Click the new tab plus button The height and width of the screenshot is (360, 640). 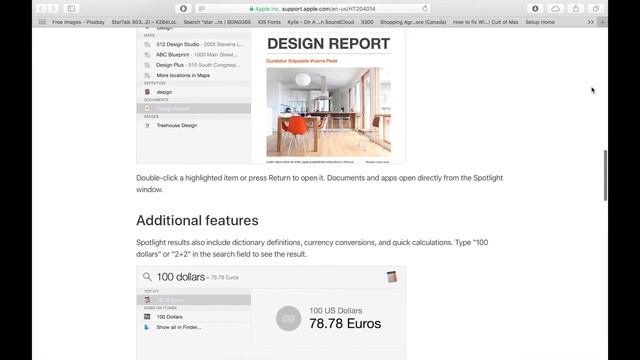click(602, 22)
